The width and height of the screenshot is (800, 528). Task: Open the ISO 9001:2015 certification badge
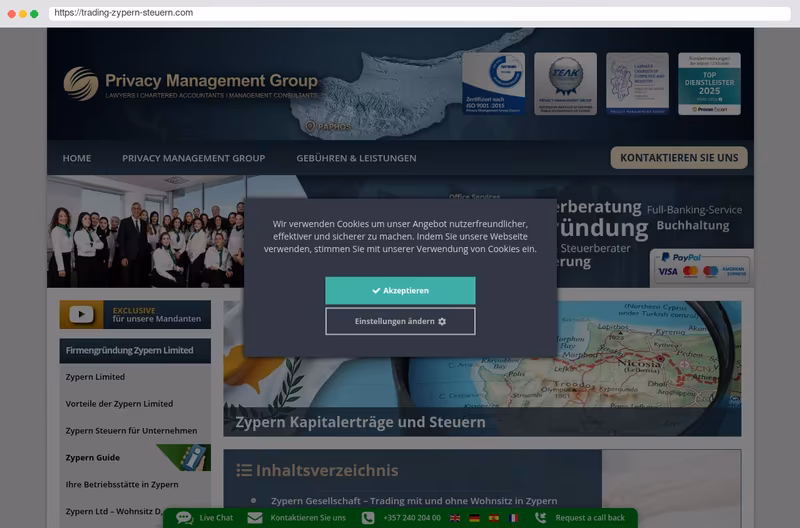tap(493, 84)
